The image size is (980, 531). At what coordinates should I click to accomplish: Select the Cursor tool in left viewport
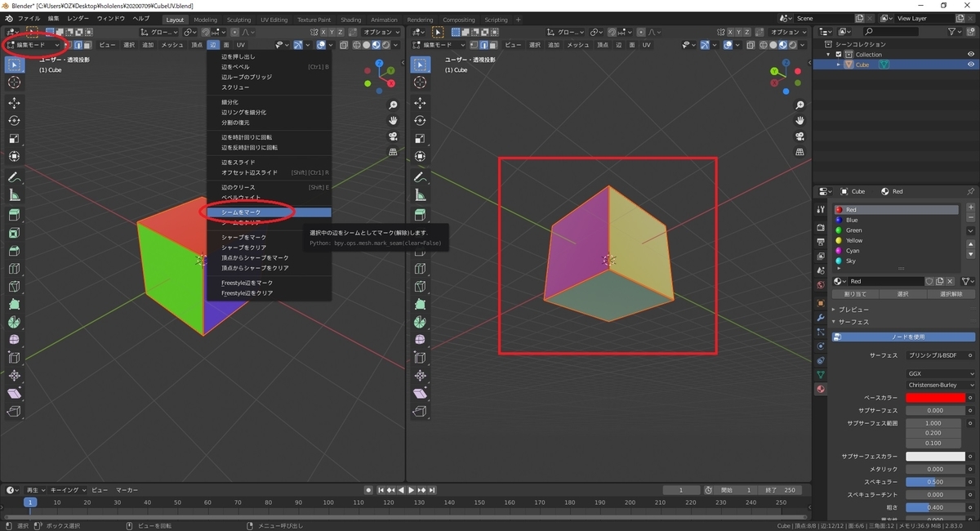click(14, 83)
